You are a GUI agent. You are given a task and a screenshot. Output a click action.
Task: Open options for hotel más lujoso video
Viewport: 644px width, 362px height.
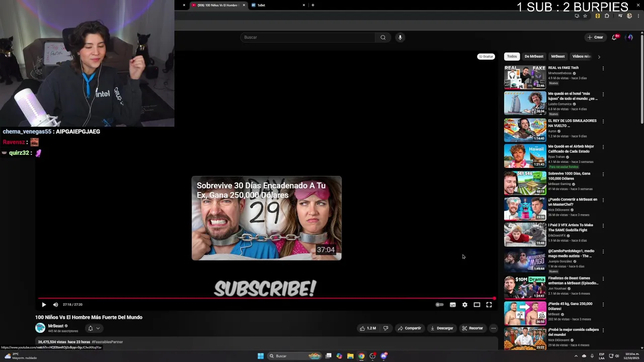coord(603,94)
